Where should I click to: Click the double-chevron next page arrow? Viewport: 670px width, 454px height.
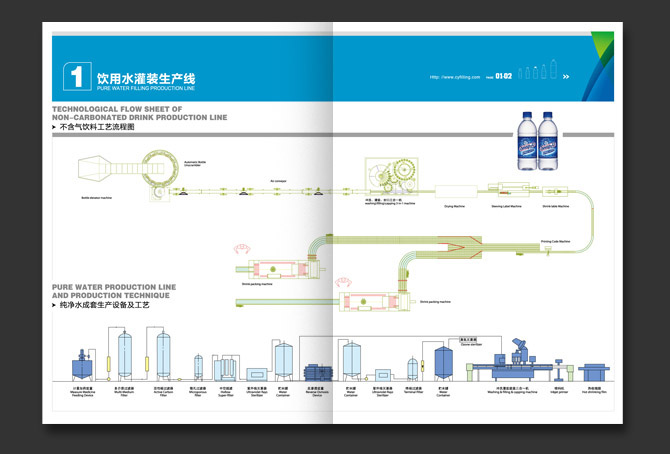click(566, 77)
